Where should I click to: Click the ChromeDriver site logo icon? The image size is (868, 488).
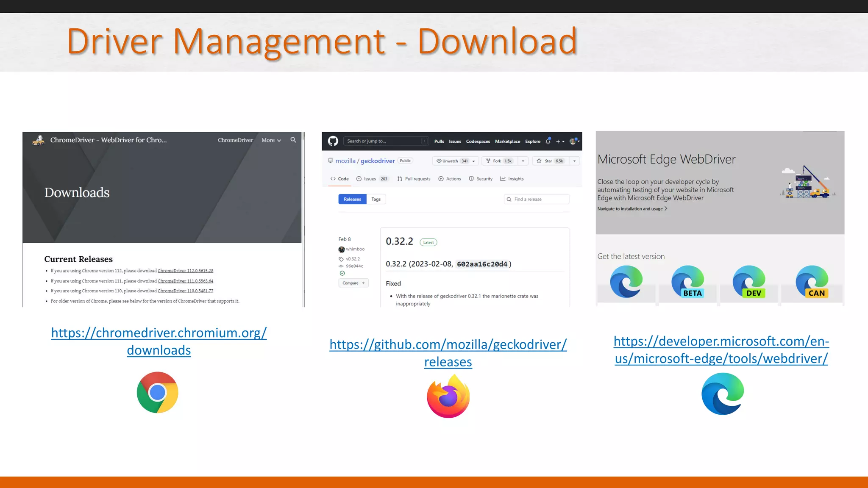(x=39, y=140)
